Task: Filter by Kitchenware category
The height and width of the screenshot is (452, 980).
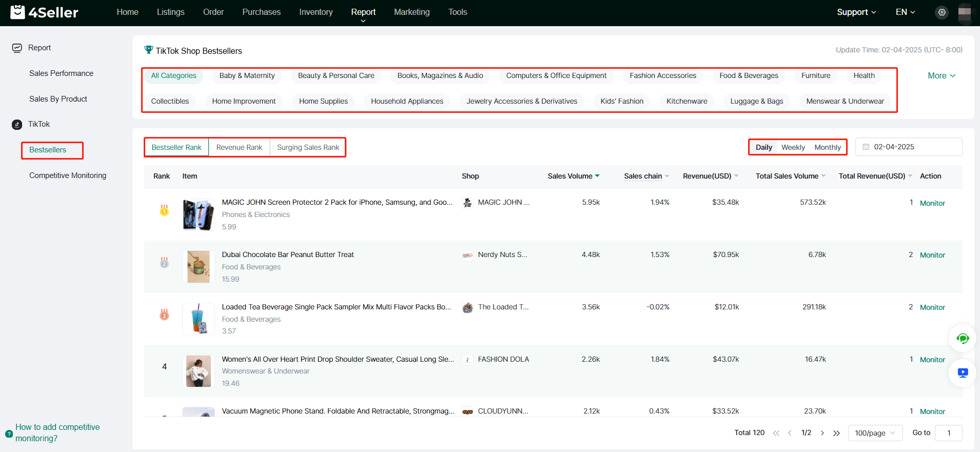Action: [687, 101]
